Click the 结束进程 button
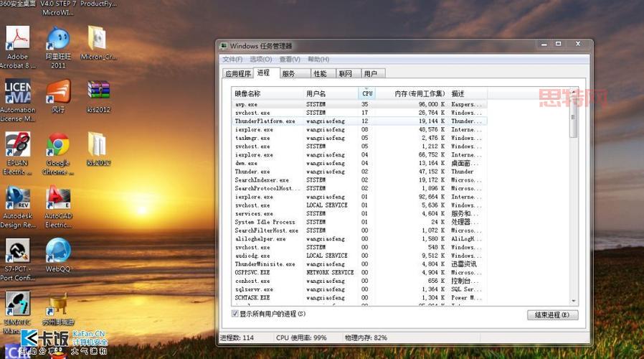 551,314
